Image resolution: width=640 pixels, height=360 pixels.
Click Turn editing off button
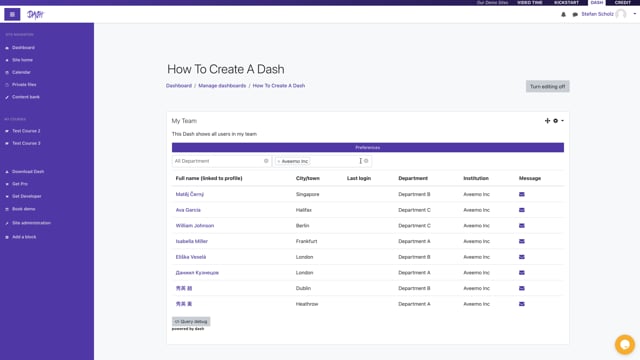click(547, 87)
